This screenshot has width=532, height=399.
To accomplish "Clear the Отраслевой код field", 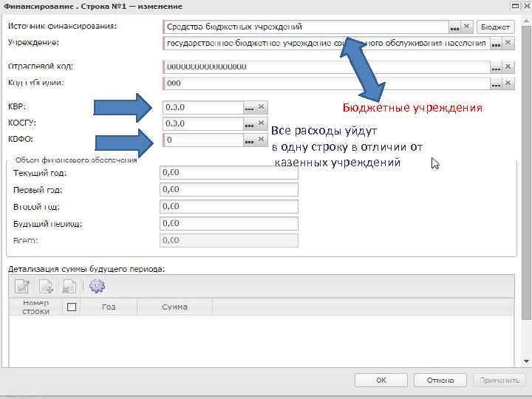I will pyautogui.click(x=508, y=66).
